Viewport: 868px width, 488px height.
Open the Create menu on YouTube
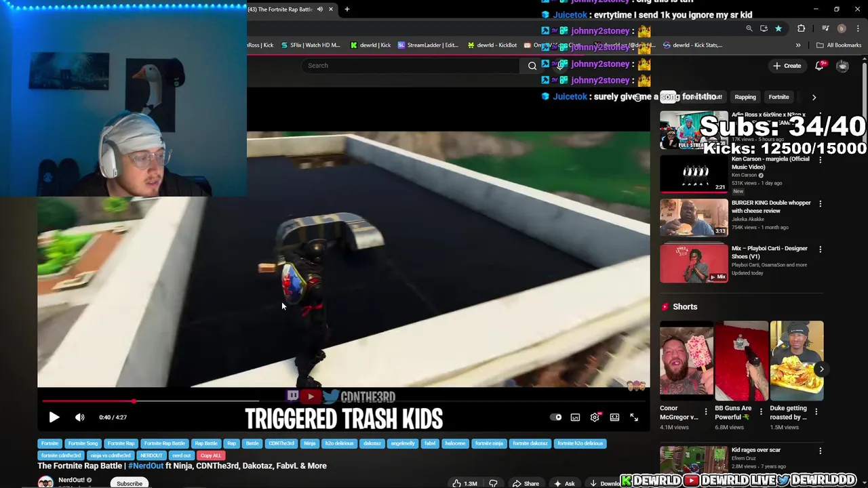coord(787,66)
